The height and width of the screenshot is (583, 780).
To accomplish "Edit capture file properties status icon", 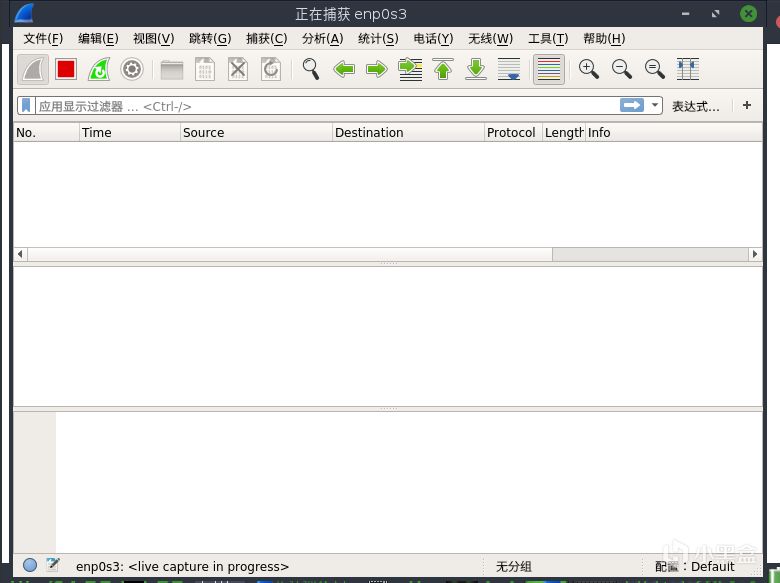I will [x=52, y=565].
